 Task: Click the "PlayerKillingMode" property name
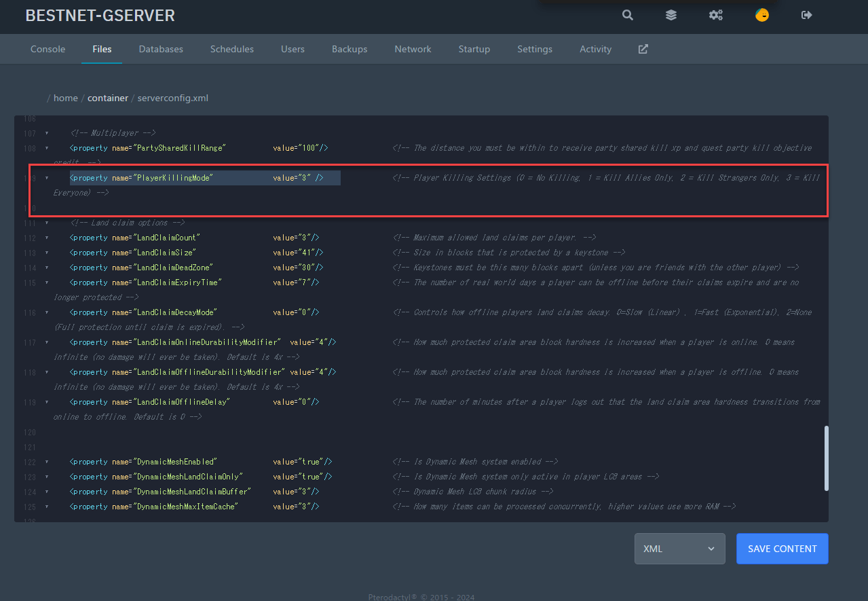coord(173,178)
